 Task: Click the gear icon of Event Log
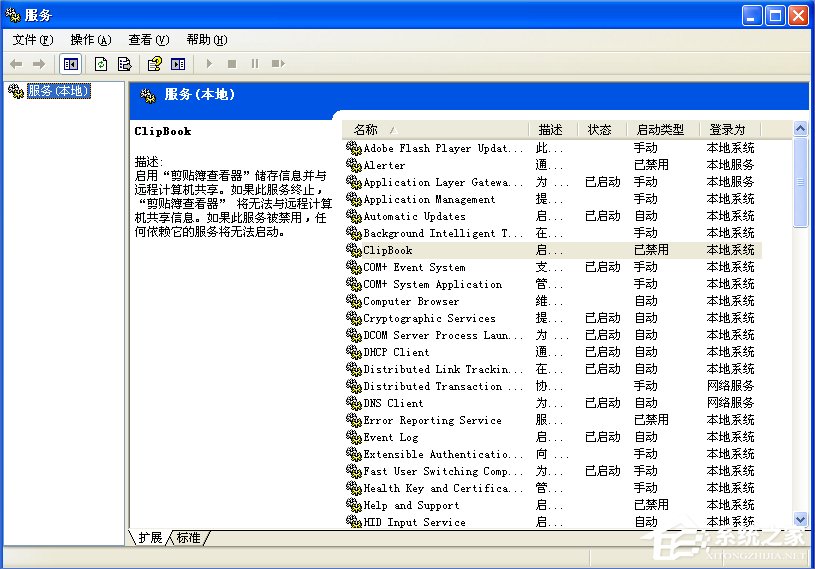[x=353, y=438]
